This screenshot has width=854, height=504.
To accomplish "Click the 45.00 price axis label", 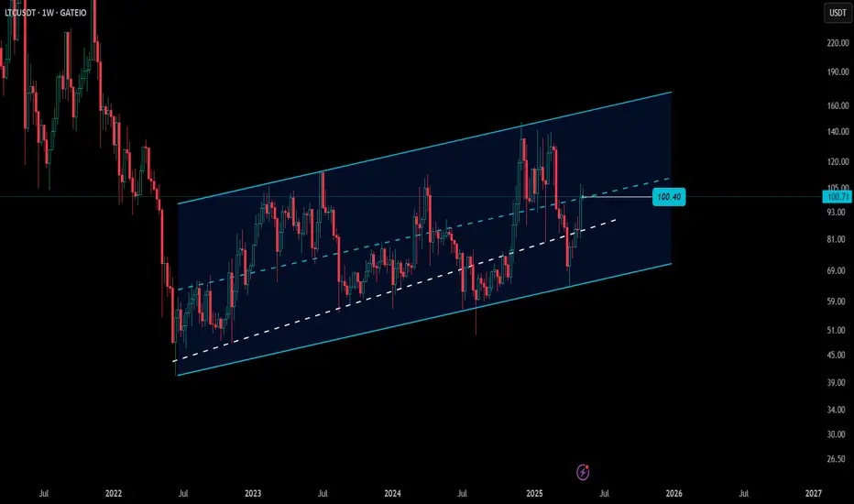I will tap(838, 355).
